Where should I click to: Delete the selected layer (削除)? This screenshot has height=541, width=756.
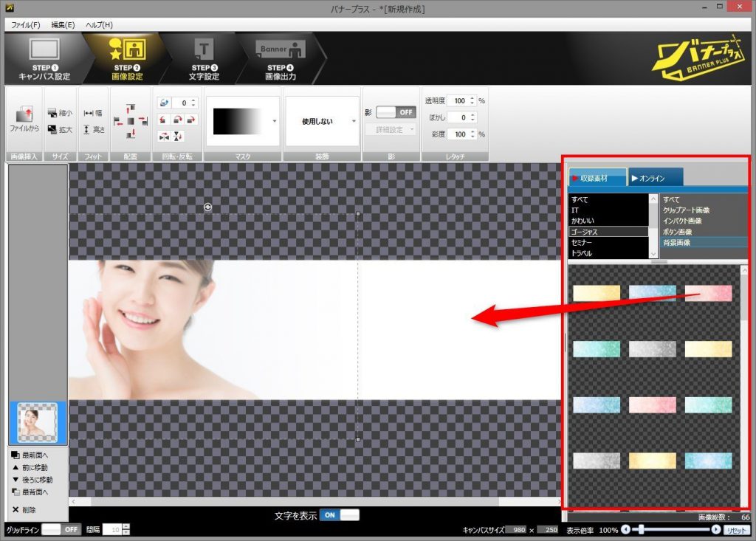tap(24, 510)
